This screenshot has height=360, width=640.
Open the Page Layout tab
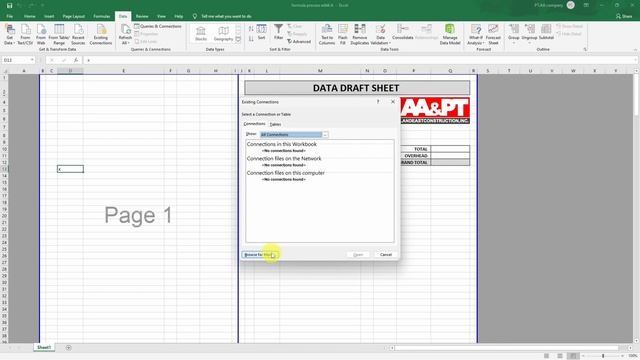coord(73,16)
